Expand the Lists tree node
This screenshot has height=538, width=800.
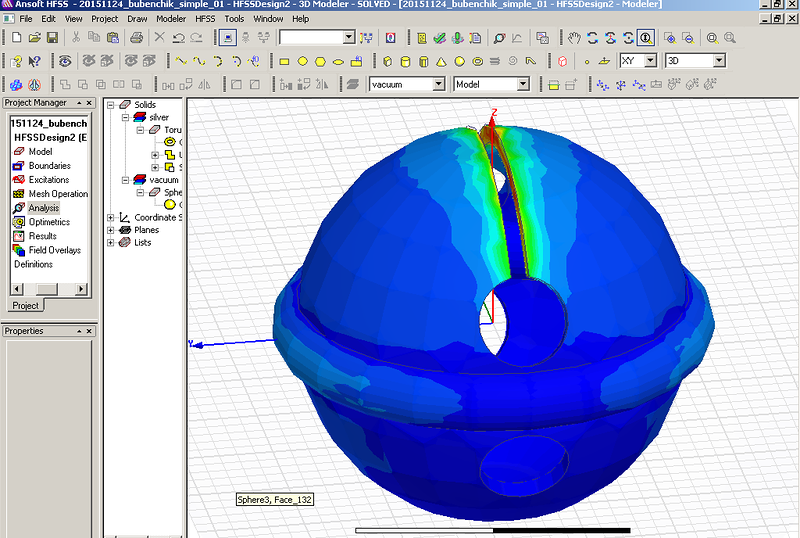coord(112,242)
